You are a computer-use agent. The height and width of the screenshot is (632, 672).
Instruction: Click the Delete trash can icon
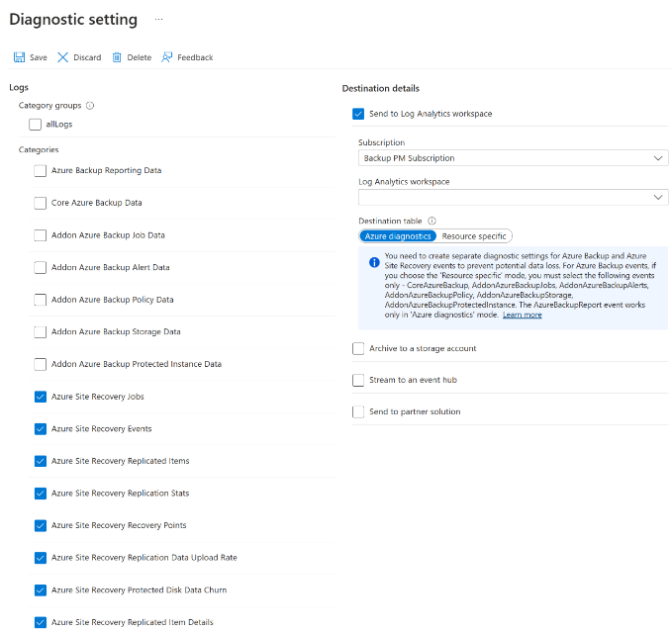point(117,57)
